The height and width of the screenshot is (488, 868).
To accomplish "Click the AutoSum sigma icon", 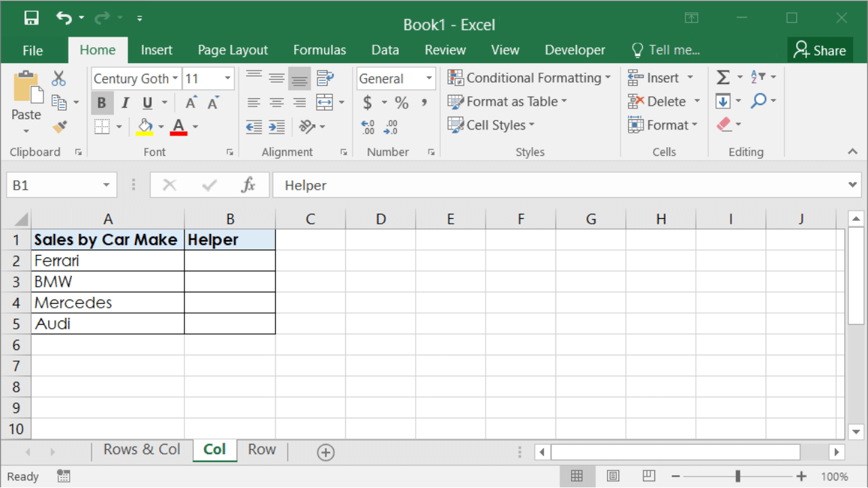I will click(x=724, y=78).
